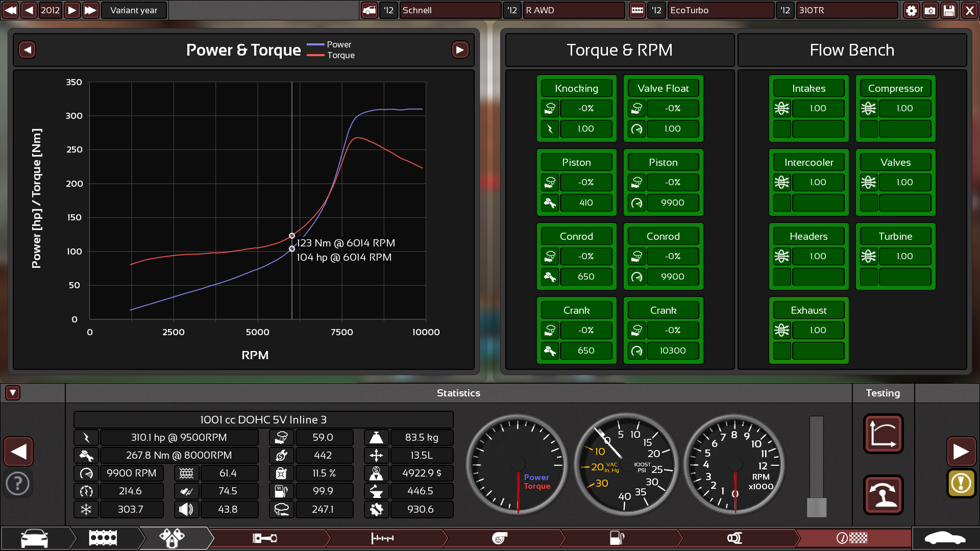Screen dimensions: 980x551
Task: Click the material cost 4922.9 $ stat
Action: [422, 473]
